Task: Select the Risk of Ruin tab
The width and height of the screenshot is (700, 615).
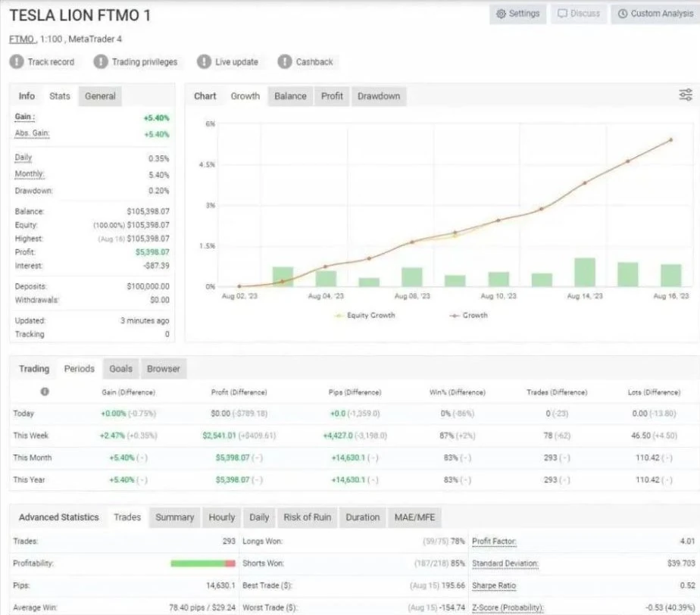Action: coord(307,517)
